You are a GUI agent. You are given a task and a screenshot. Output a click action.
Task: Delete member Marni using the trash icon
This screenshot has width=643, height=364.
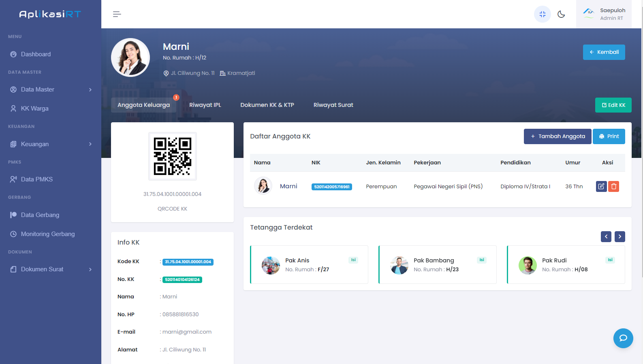pos(614,186)
